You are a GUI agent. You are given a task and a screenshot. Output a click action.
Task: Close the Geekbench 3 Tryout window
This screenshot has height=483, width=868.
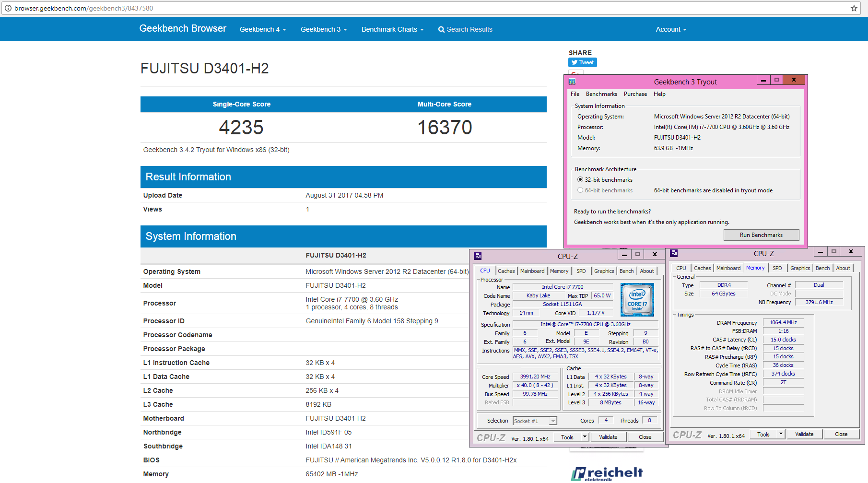click(794, 80)
